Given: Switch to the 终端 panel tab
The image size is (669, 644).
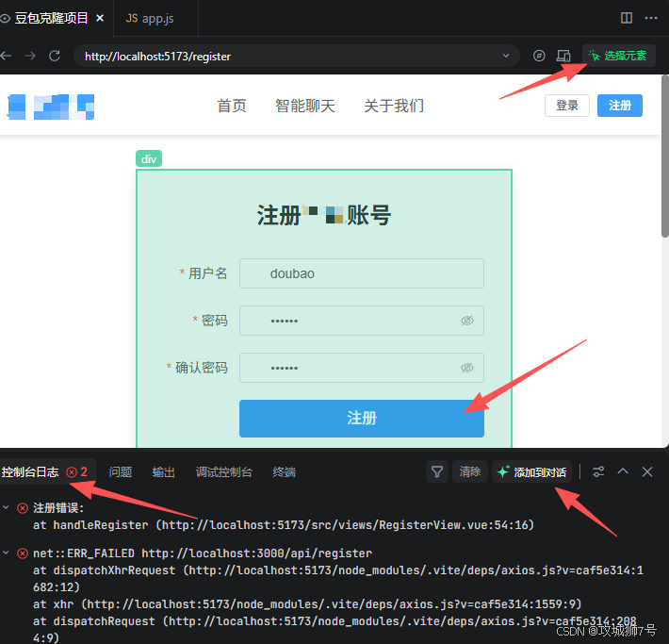Looking at the screenshot, I should 285,471.
